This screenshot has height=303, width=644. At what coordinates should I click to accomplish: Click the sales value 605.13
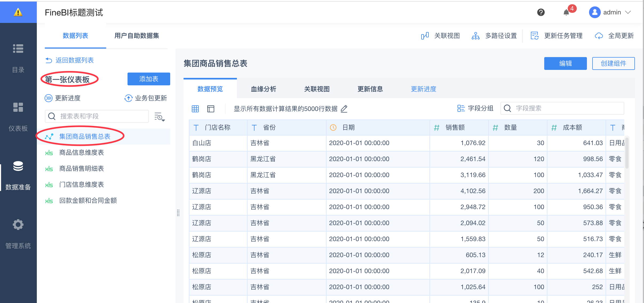pyautogui.click(x=476, y=255)
